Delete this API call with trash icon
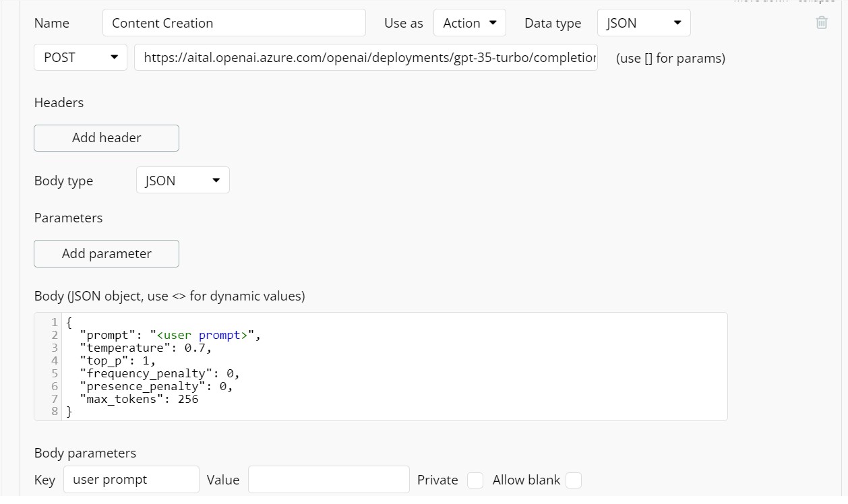The image size is (848, 504). [821, 23]
